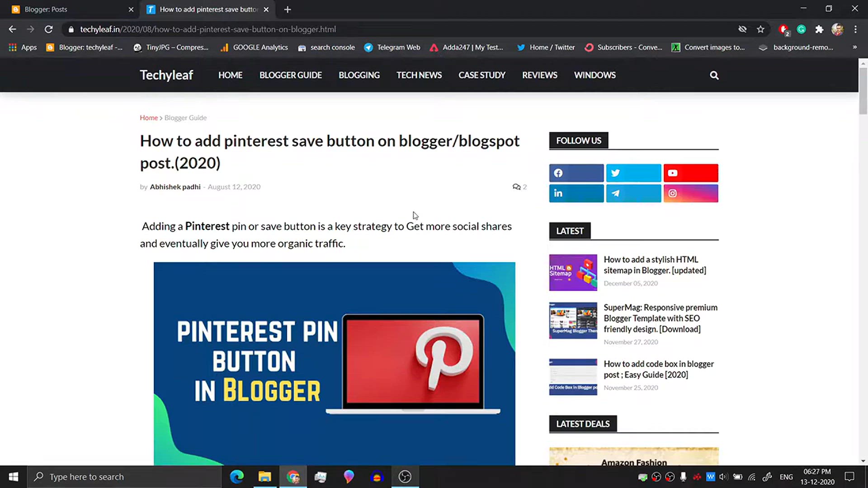Open the LinkedIn follow button
Viewport: 868px width, 488px height.
(576, 193)
